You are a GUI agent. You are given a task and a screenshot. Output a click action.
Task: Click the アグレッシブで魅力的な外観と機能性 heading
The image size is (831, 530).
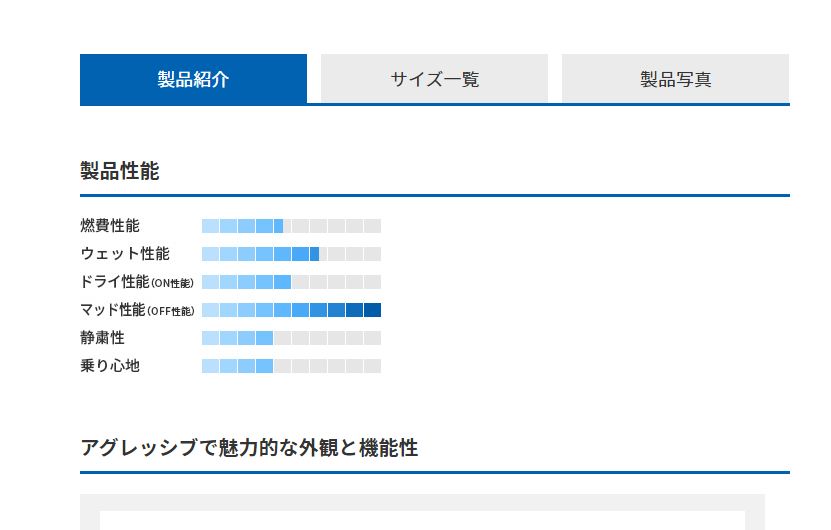(249, 448)
